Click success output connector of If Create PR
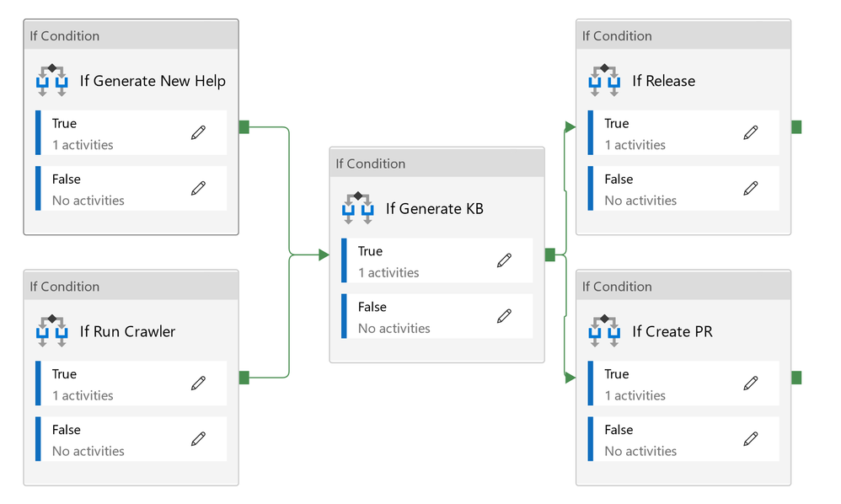The height and width of the screenshot is (504, 841). point(796,378)
